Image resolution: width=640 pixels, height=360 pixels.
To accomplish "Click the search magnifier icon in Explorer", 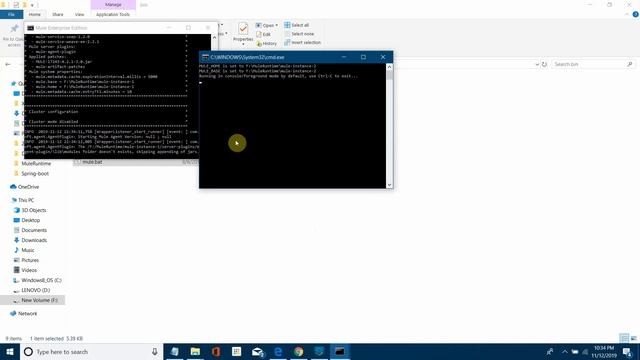I will [630, 64].
